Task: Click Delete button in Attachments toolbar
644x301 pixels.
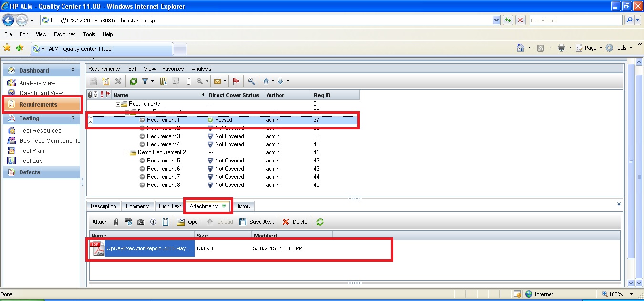Action: pos(295,222)
